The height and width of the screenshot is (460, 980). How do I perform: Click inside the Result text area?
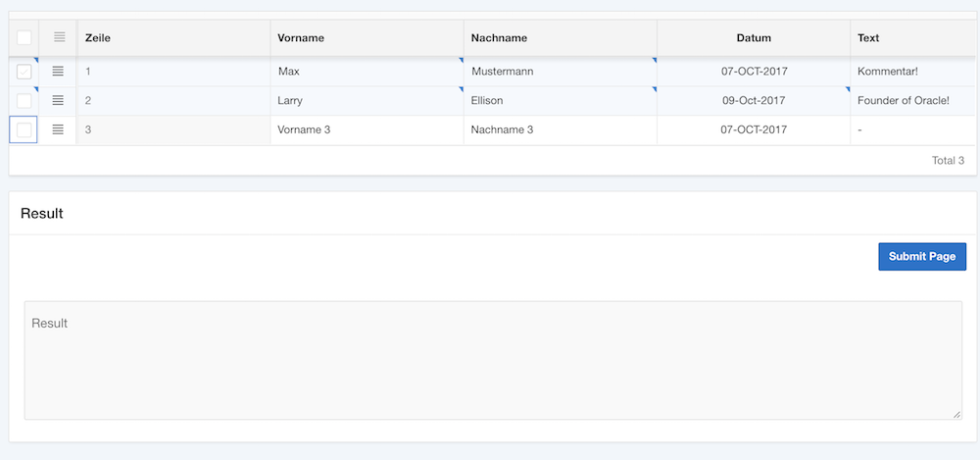click(x=493, y=360)
